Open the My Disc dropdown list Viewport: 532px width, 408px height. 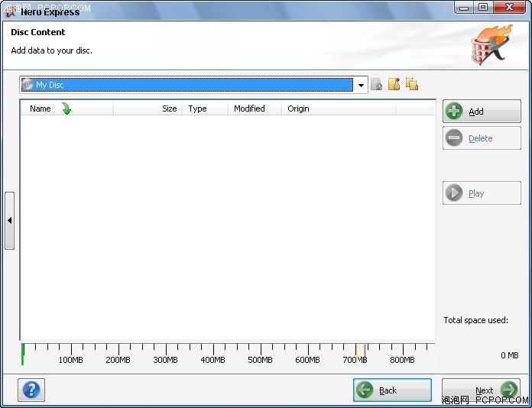pos(361,85)
